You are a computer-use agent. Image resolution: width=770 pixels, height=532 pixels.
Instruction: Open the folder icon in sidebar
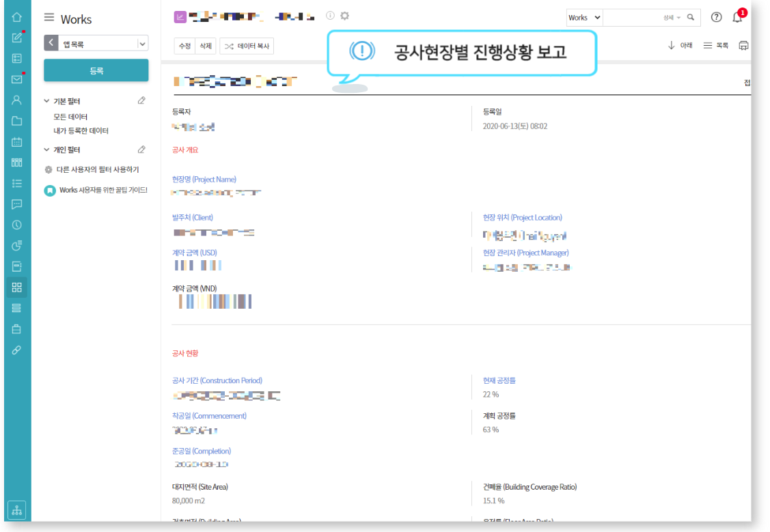pyautogui.click(x=16, y=121)
